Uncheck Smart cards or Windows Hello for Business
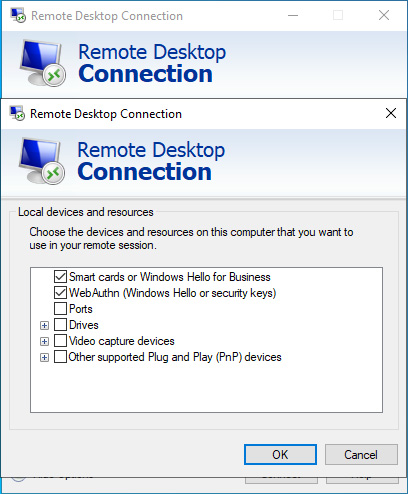The image size is (408, 494). click(x=60, y=277)
